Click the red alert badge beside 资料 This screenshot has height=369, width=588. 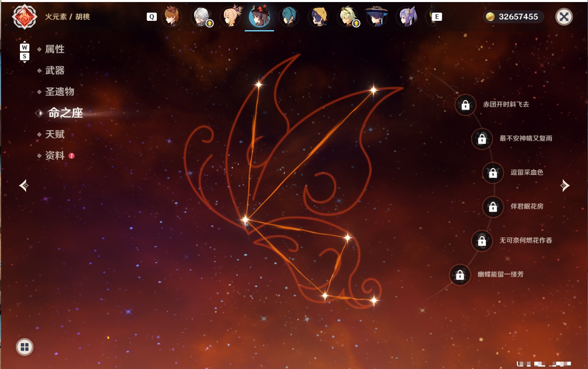coord(72,156)
